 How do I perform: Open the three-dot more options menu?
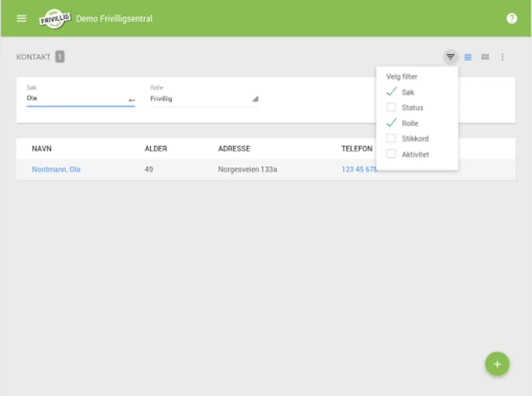pos(503,57)
